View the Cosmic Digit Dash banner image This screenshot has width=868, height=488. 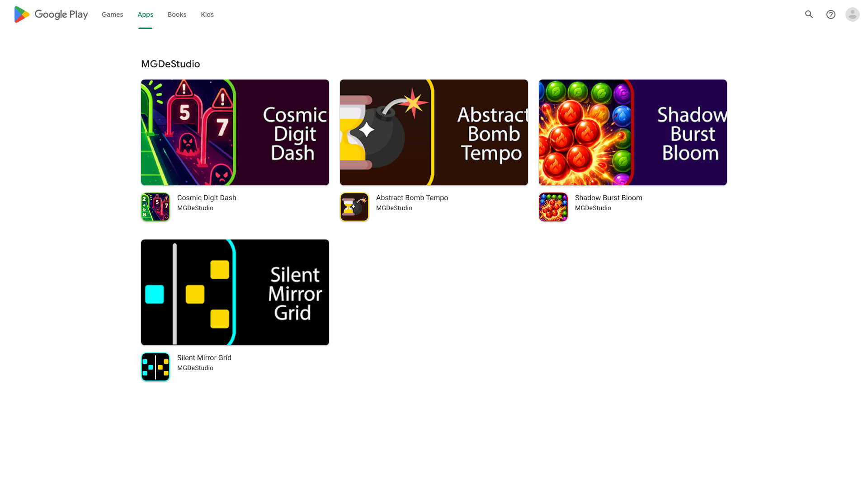(x=235, y=132)
